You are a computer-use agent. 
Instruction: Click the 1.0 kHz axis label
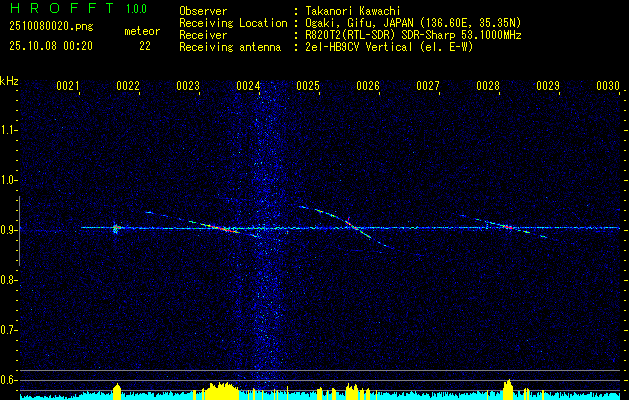[8, 180]
